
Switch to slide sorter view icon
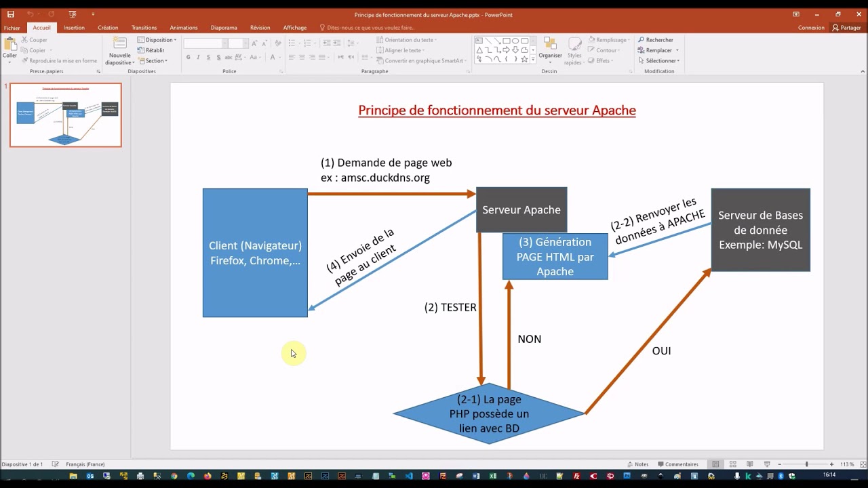[x=733, y=464]
